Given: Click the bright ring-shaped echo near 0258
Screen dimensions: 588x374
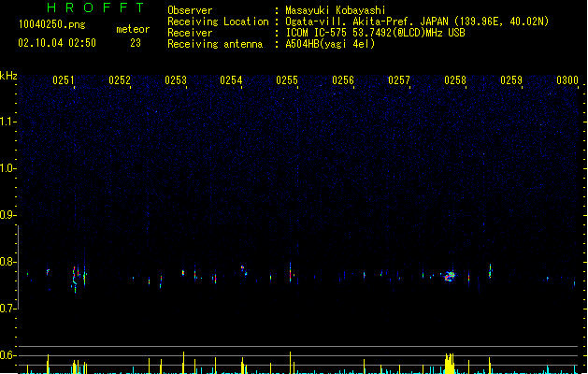Looking at the screenshot, I should click(450, 277).
